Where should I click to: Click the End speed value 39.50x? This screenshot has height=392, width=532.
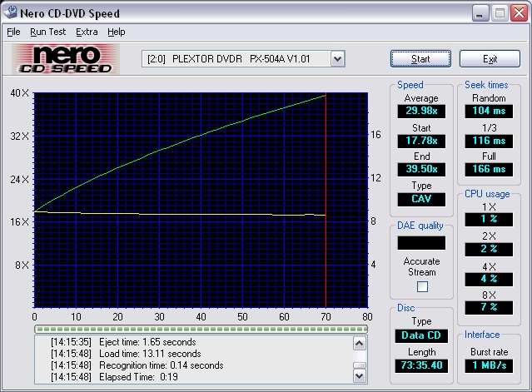click(421, 169)
